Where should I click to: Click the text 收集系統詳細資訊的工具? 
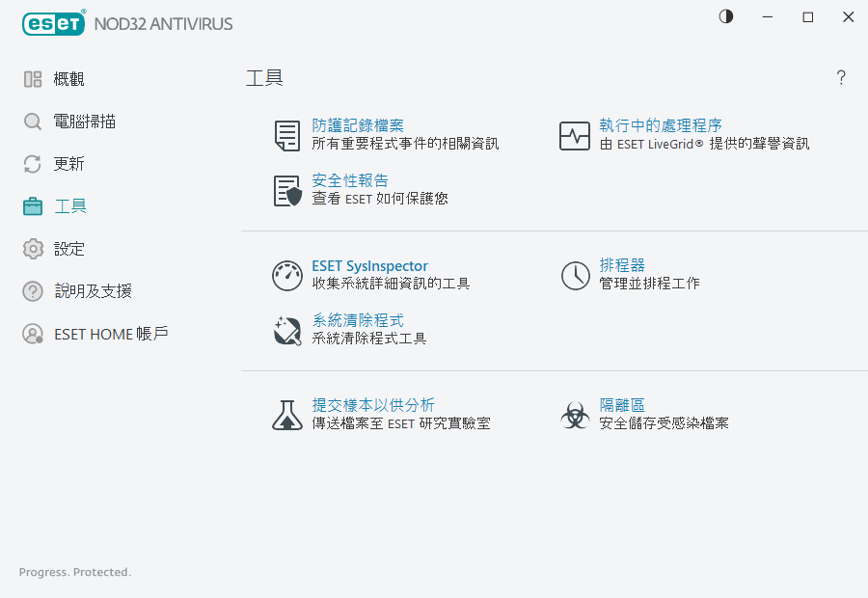391,284
